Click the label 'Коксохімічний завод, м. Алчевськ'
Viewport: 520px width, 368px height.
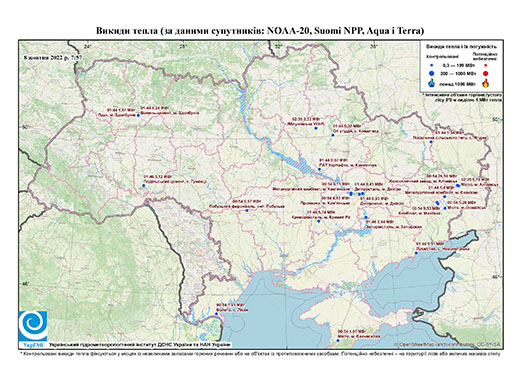(x=424, y=181)
